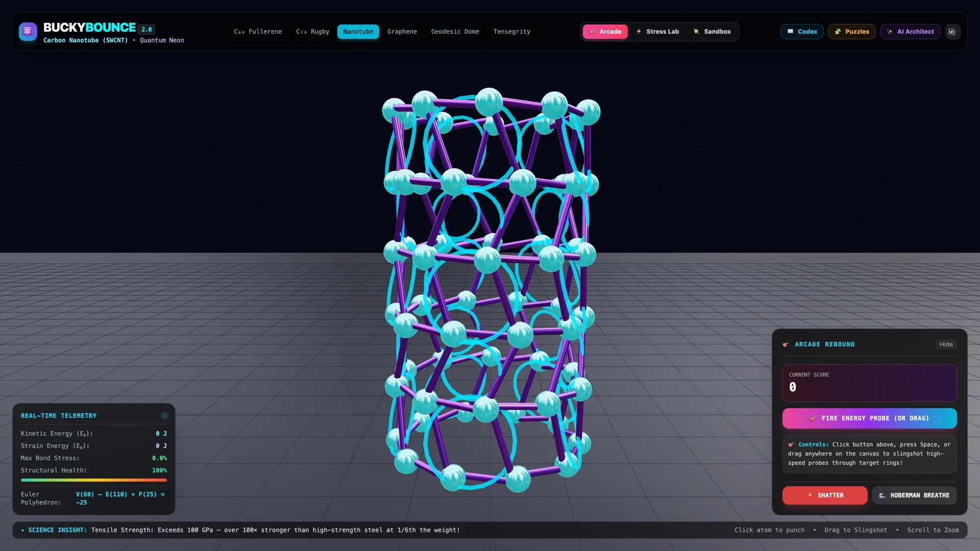Click the Strain Energy telemetry row
This screenshot has width=980, height=551.
pyautogui.click(x=94, y=446)
